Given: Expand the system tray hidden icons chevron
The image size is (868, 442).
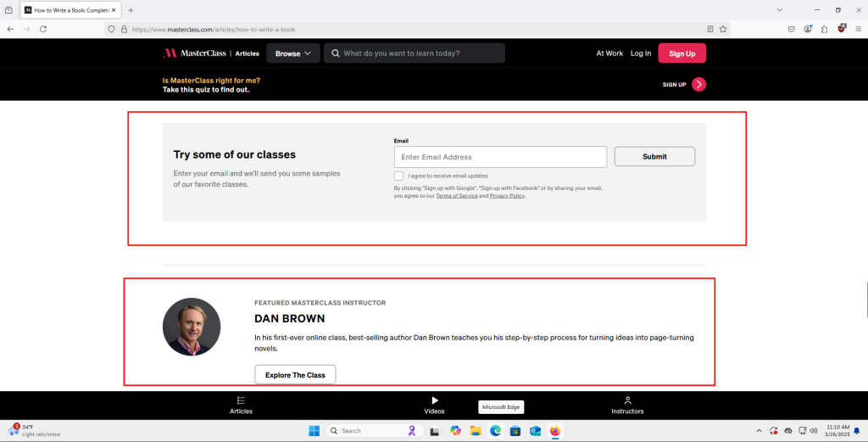Looking at the screenshot, I should (759, 430).
